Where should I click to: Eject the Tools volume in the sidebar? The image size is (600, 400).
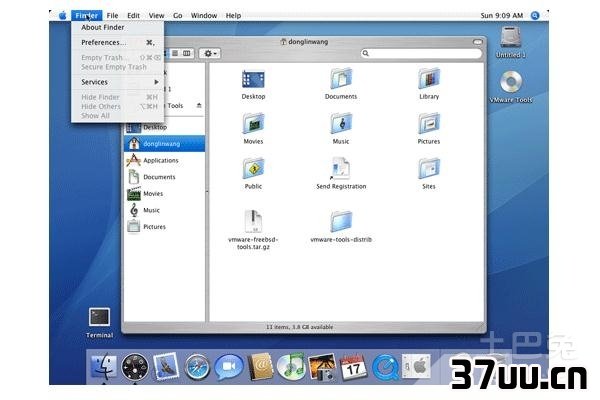point(199,105)
